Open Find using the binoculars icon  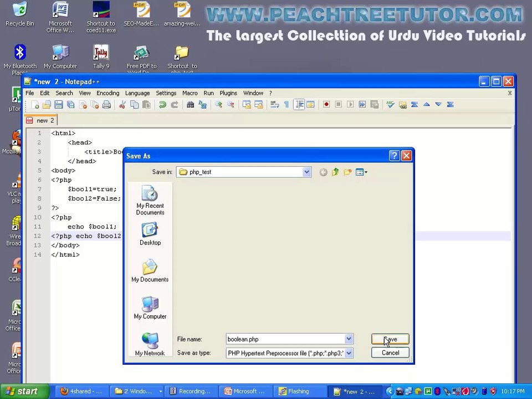190,105
